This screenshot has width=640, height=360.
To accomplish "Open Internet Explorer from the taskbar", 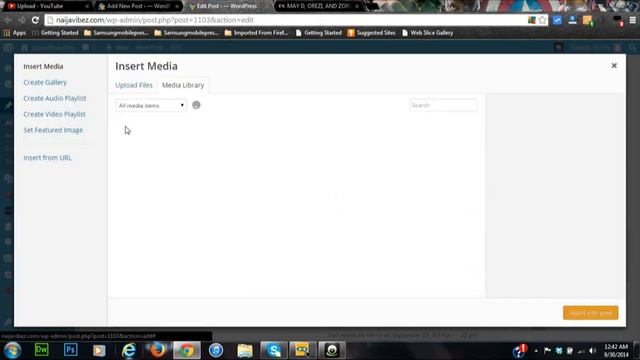I will click(x=129, y=350).
